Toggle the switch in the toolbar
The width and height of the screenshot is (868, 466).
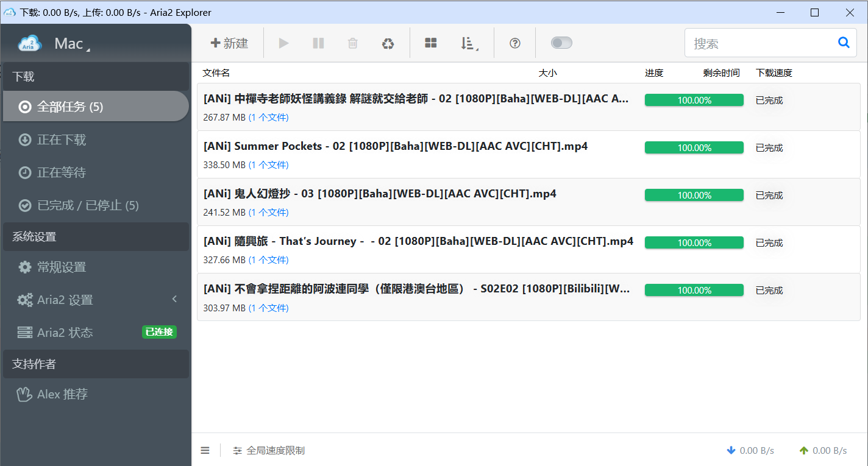click(x=561, y=43)
